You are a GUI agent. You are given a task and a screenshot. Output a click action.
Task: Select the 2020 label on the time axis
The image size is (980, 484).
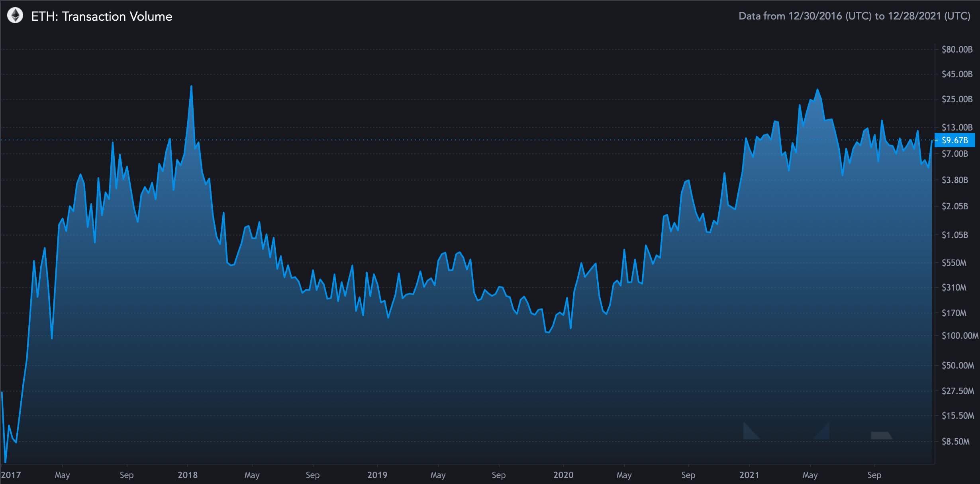tap(563, 475)
